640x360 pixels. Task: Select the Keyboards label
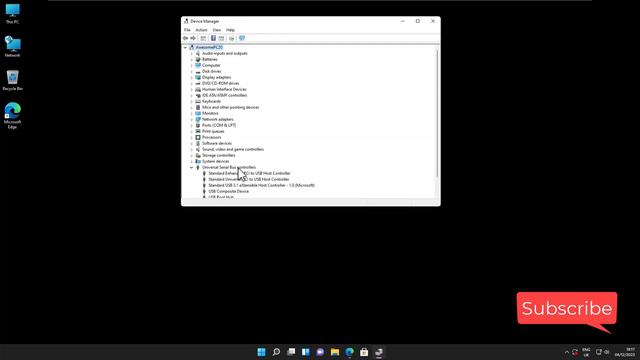[211, 101]
